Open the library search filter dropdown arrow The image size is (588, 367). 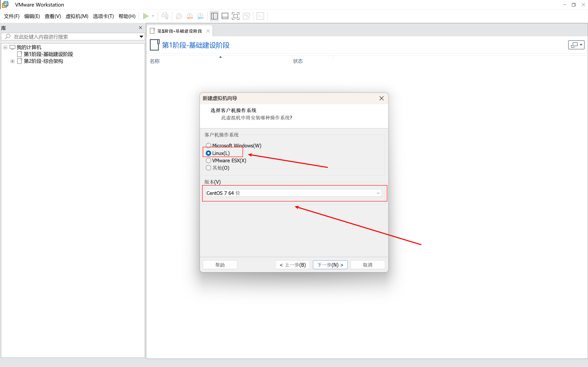[x=141, y=37]
